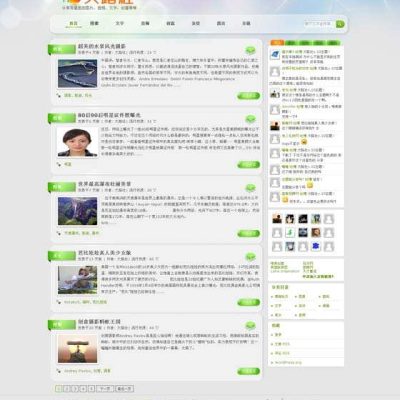Screen dimensions: 400x400
Task: Open comment bubble icon on the woman ID photo post
Action: tap(250, 119)
